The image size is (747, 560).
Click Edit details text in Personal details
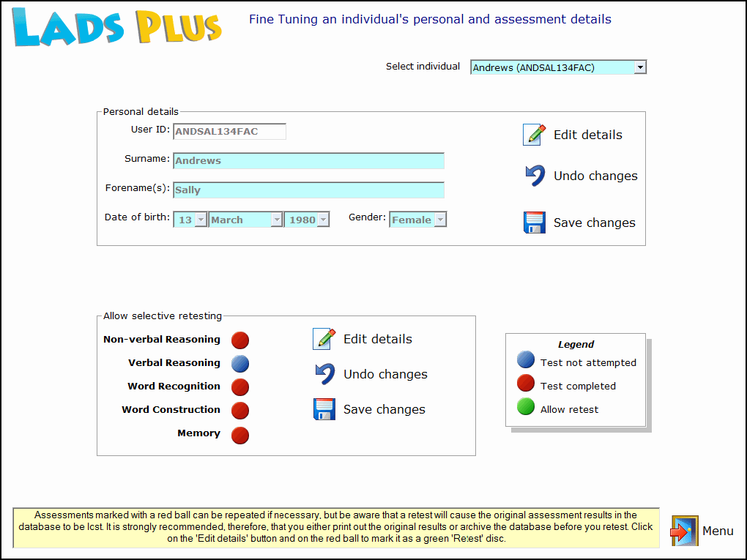click(x=588, y=135)
